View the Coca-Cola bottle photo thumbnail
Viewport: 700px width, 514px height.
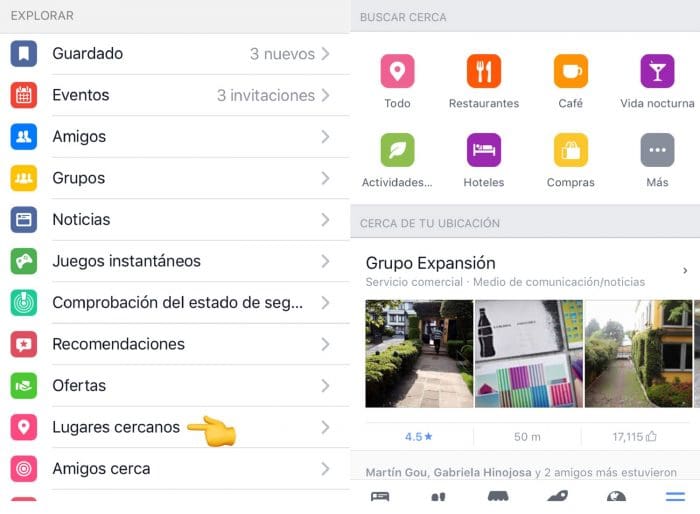pyautogui.click(x=529, y=354)
